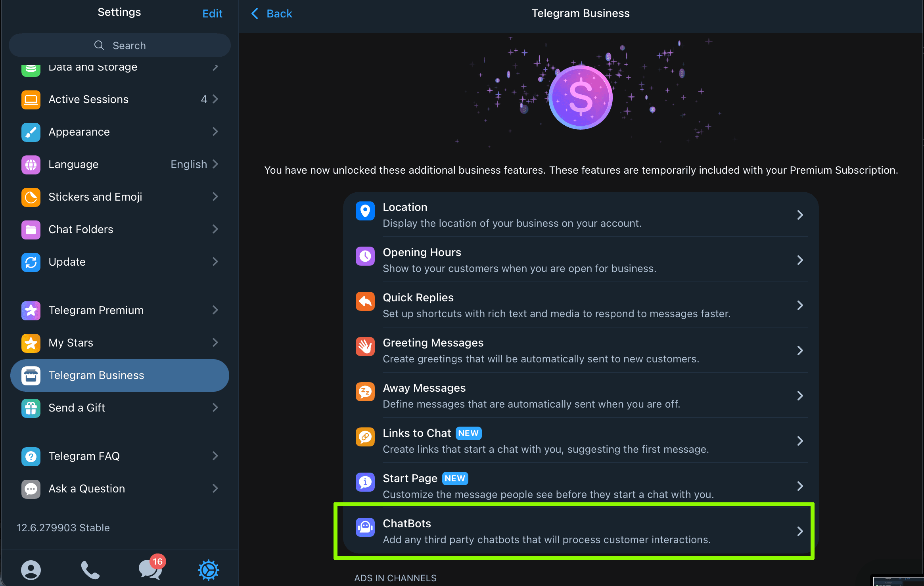Open the Greeting Messages feature
Image resolution: width=924 pixels, height=586 pixels.
tap(581, 350)
